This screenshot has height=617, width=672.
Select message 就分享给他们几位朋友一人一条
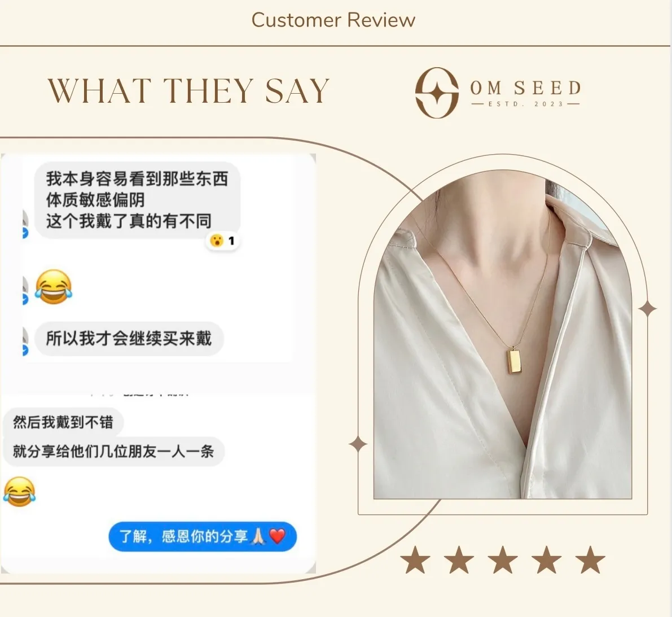tap(113, 452)
